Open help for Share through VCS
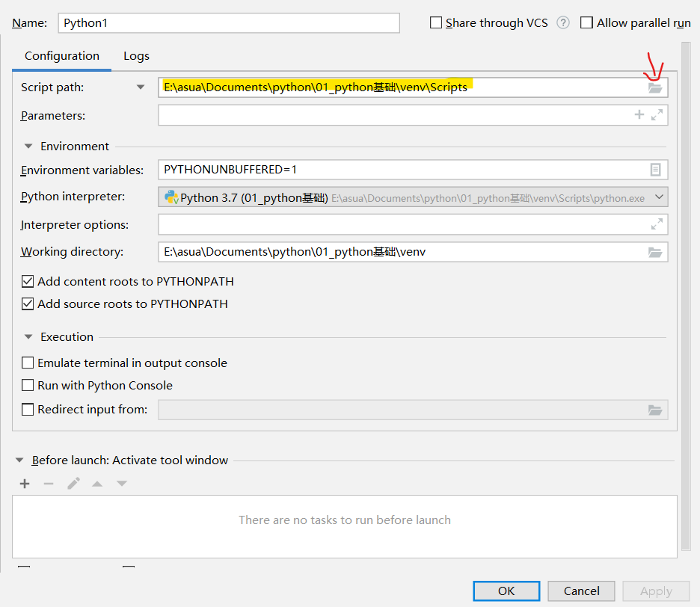Screen dimensions: 700x607 563,22
